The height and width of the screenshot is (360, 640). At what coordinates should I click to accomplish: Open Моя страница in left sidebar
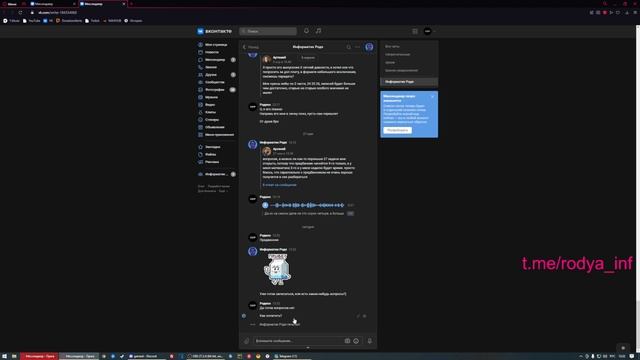(216, 44)
